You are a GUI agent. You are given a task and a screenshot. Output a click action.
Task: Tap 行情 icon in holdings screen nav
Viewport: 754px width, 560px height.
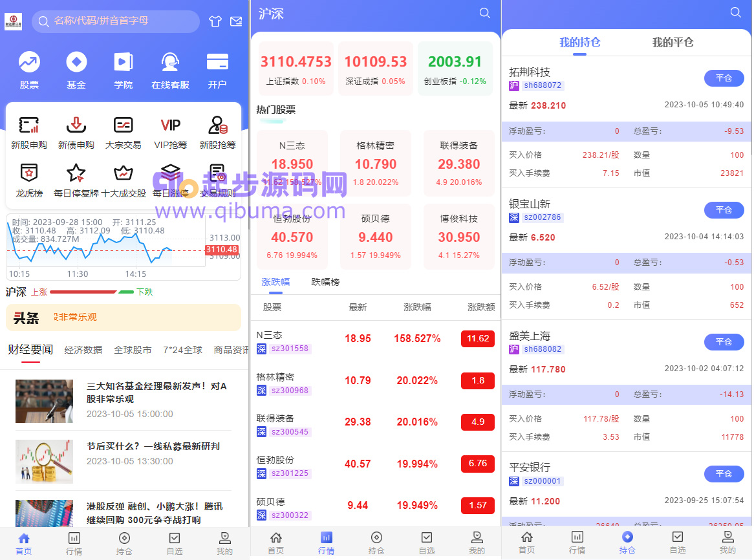(x=577, y=537)
